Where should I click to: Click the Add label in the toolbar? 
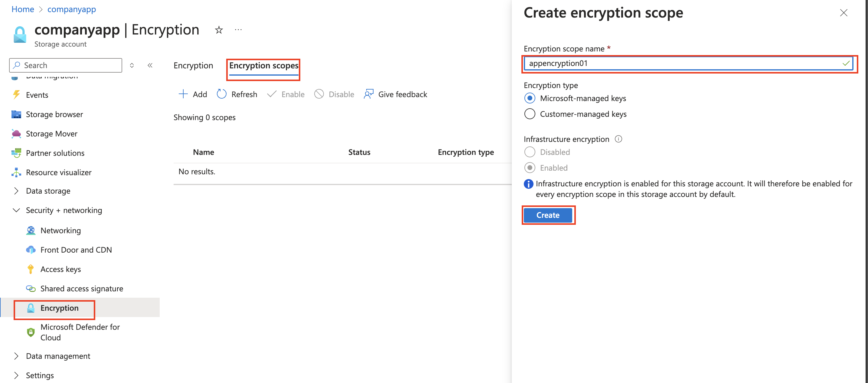200,94
